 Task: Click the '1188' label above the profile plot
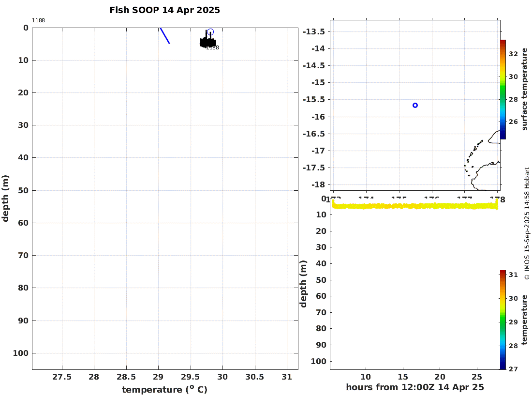point(38,20)
